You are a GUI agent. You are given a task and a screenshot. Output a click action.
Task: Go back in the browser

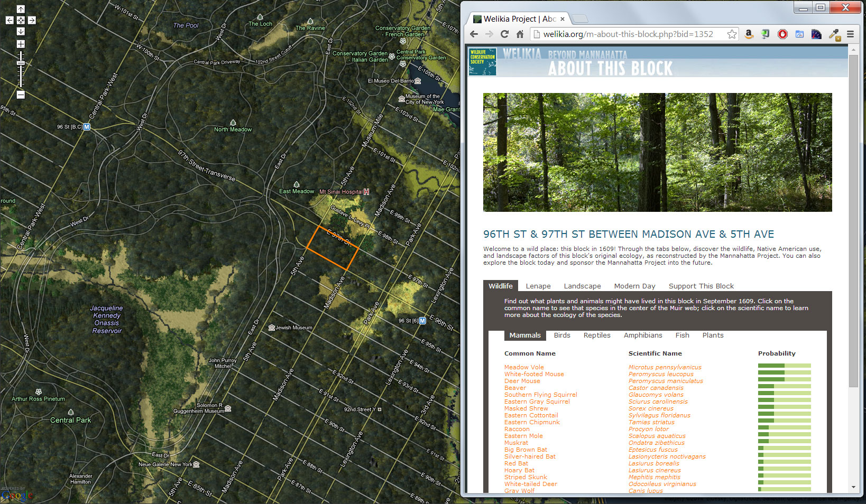click(x=474, y=34)
